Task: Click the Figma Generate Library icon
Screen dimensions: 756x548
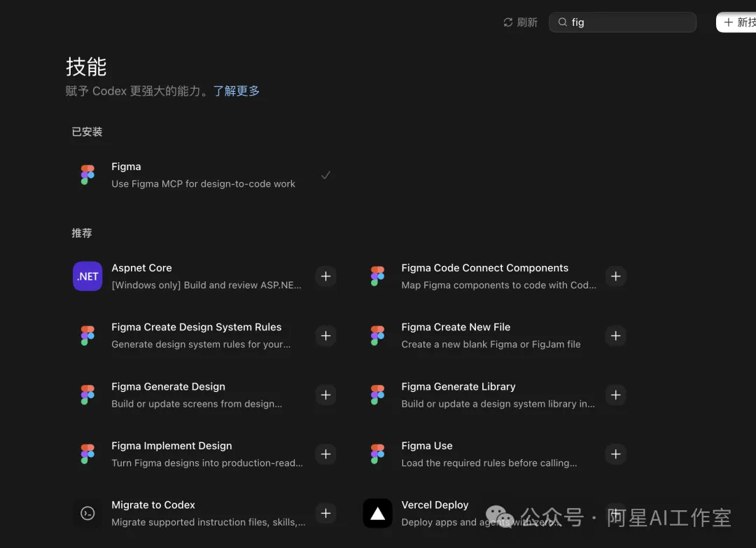Action: [x=377, y=395]
